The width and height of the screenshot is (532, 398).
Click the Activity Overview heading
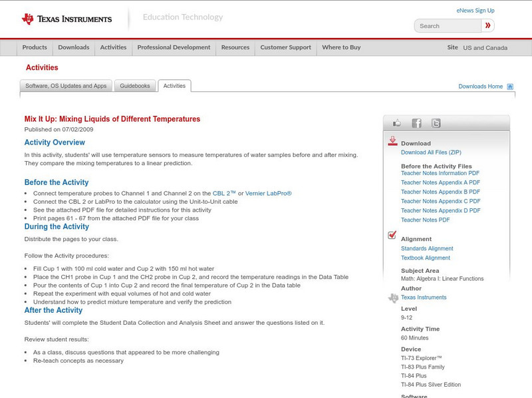55,142
